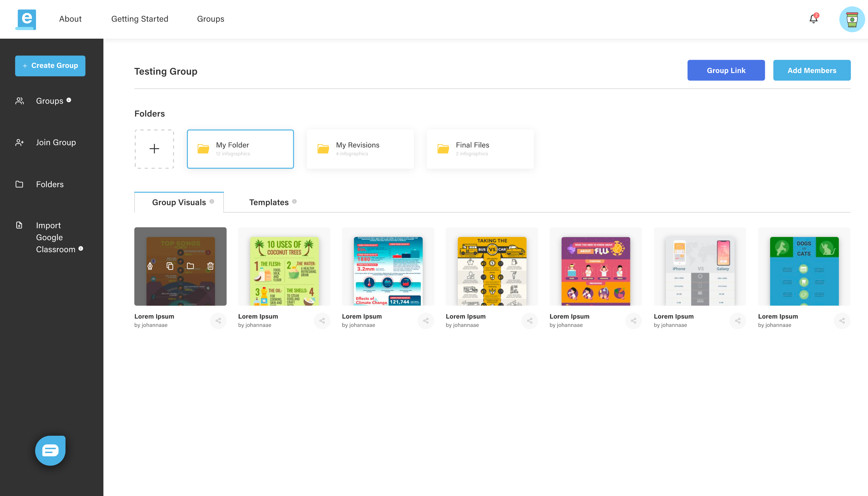Open the About menu item
Image resolution: width=868 pixels, height=496 pixels.
(70, 19)
